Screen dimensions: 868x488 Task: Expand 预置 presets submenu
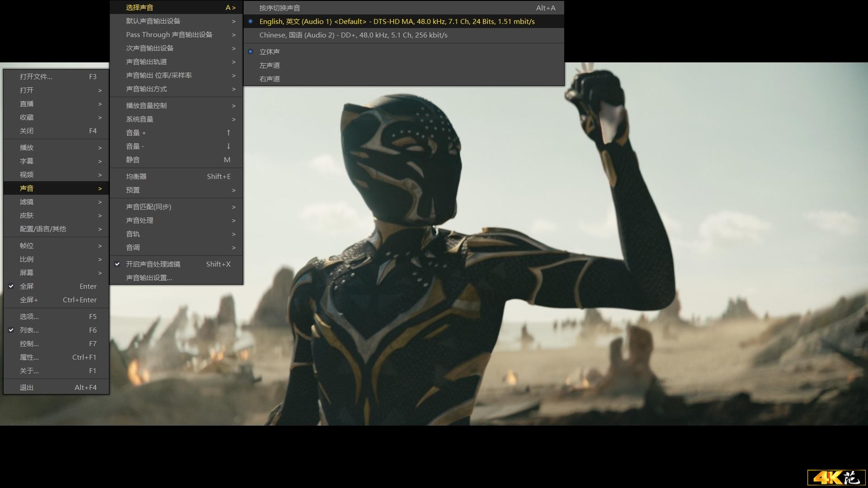(x=176, y=190)
